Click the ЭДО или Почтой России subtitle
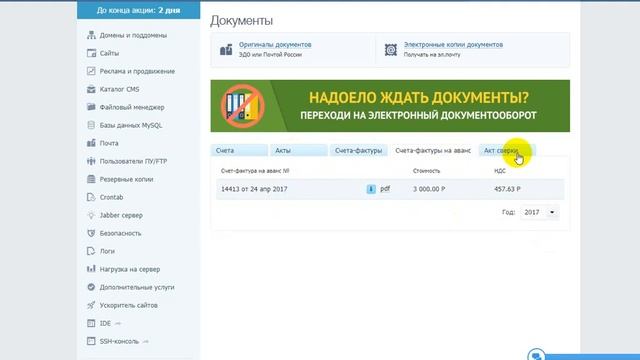 (x=270, y=54)
